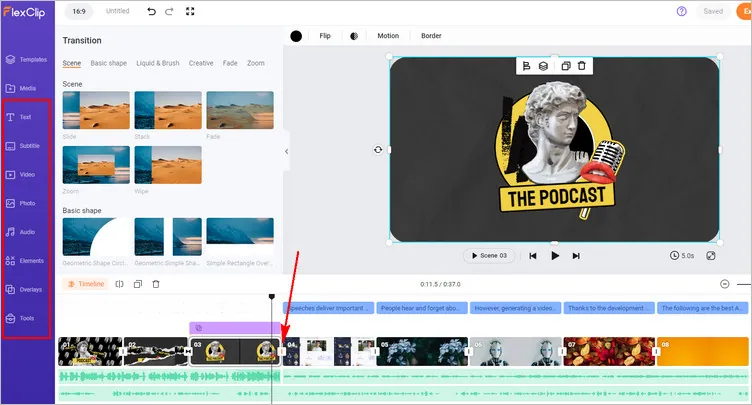Image resolution: width=752 pixels, height=405 pixels.
Task: Zoom out the timeline with minus icon
Action: click(x=725, y=284)
